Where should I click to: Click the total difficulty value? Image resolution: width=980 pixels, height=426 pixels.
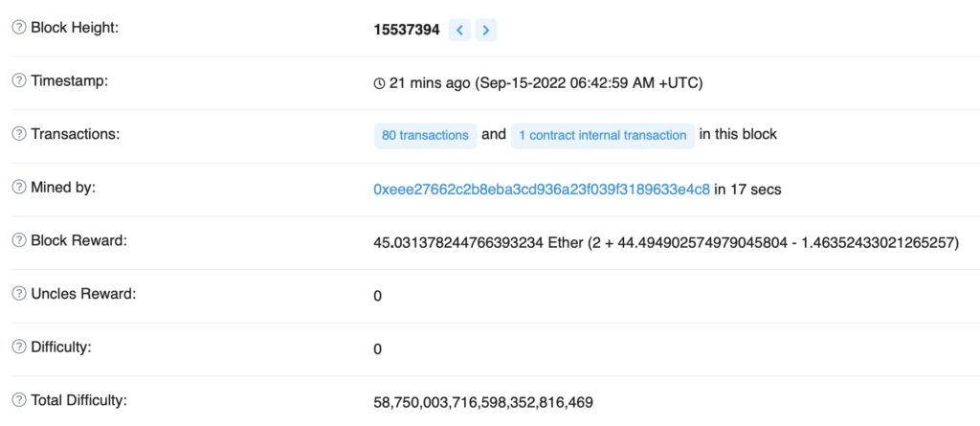483,402
